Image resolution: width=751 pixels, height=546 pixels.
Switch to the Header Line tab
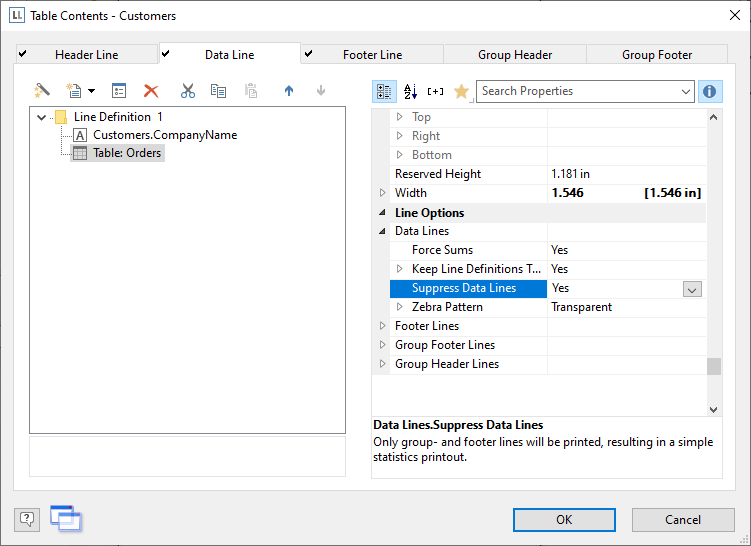click(86, 55)
